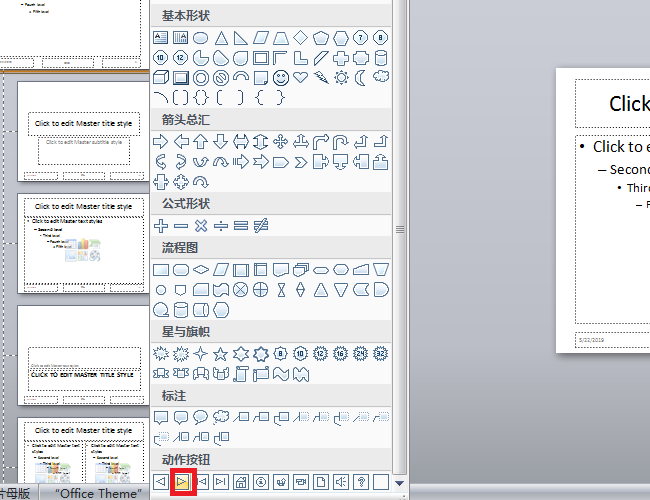Viewport: 650px width, 500px height.
Task: Pick the Movie action button shape
Action: click(x=301, y=482)
